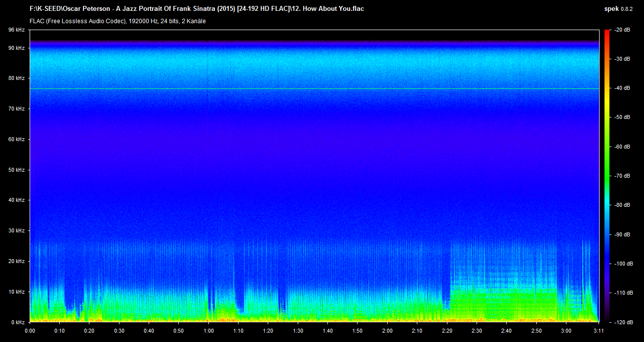Select the 2:20 time axis marker
The image size is (644, 342).
click(447, 331)
